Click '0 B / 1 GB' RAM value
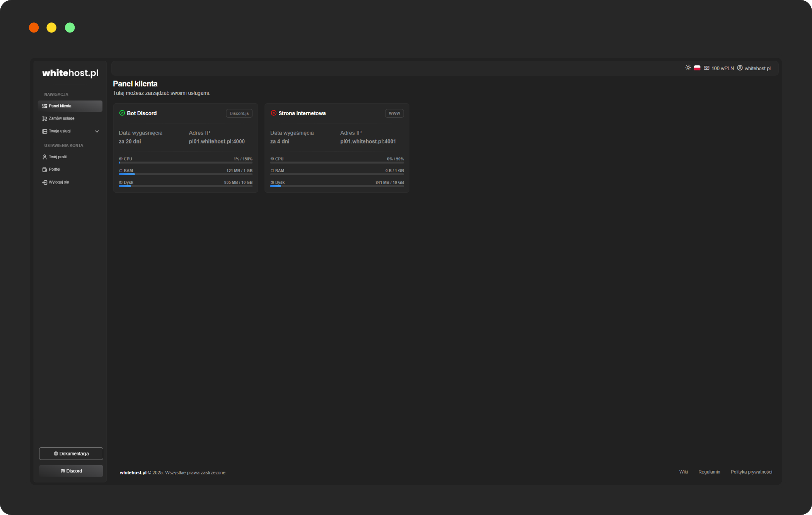 (x=394, y=171)
